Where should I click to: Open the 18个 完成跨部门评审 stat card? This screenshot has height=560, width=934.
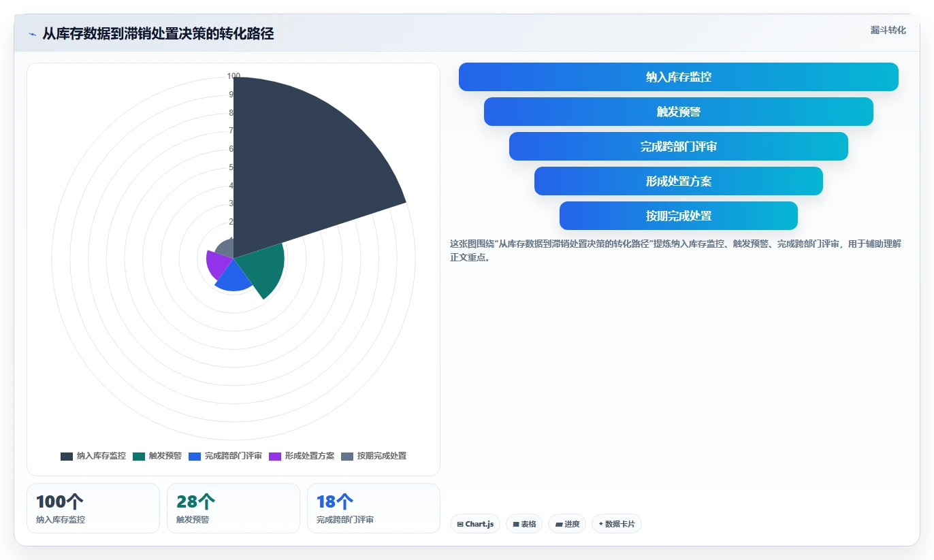click(374, 508)
